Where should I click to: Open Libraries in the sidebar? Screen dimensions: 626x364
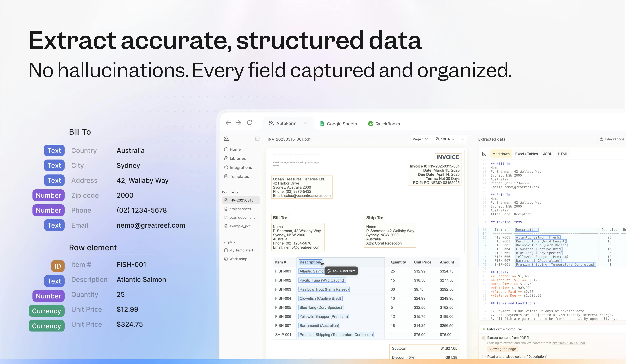235,158
